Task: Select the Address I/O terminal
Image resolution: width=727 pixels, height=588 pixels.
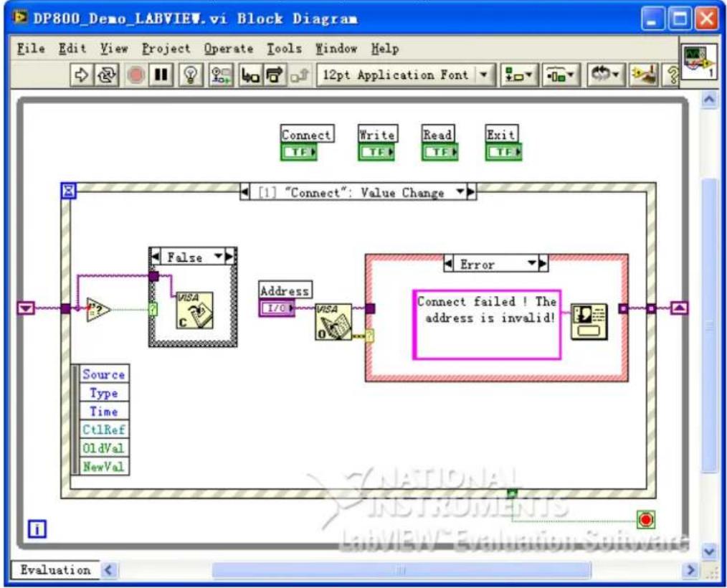Action: [x=277, y=308]
